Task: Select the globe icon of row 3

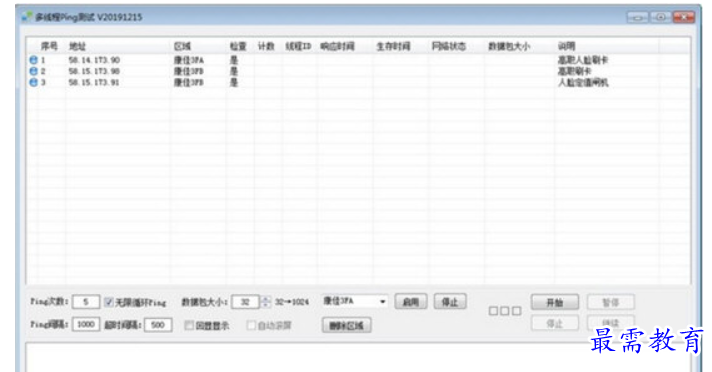Action: tap(34, 82)
